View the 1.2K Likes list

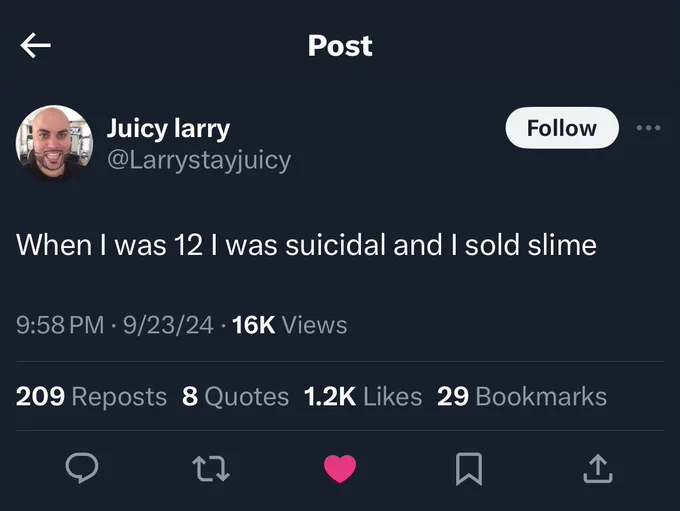pyautogui.click(x=363, y=396)
